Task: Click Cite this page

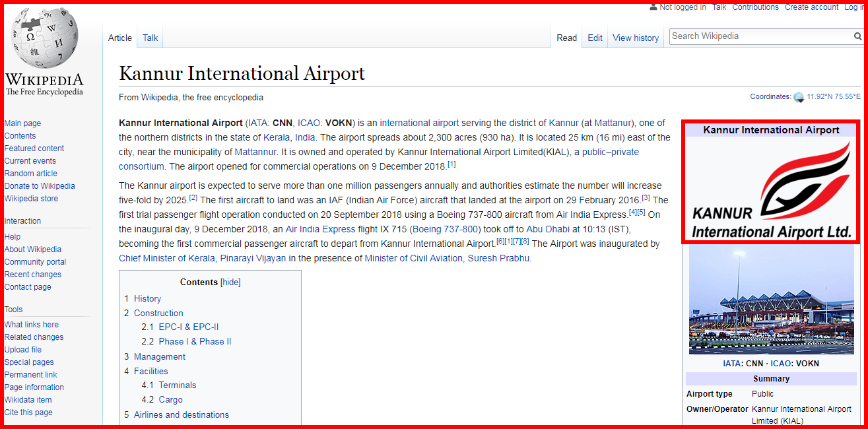Action: pos(28,412)
